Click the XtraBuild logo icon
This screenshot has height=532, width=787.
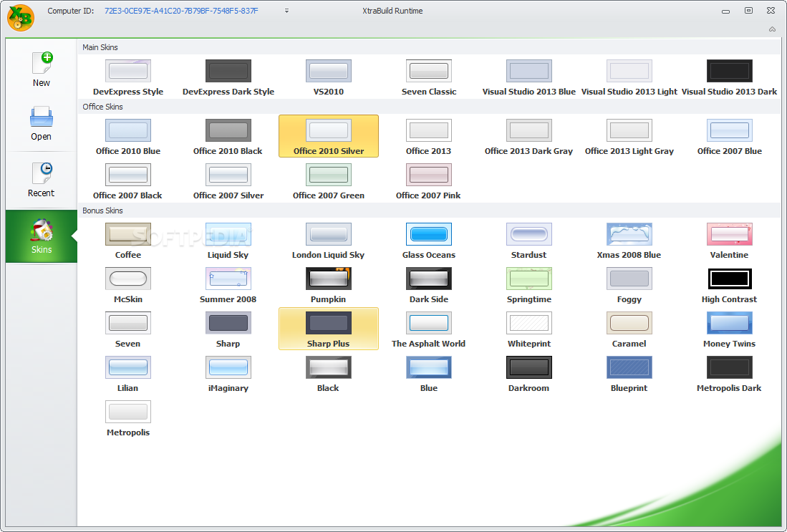tap(21, 18)
